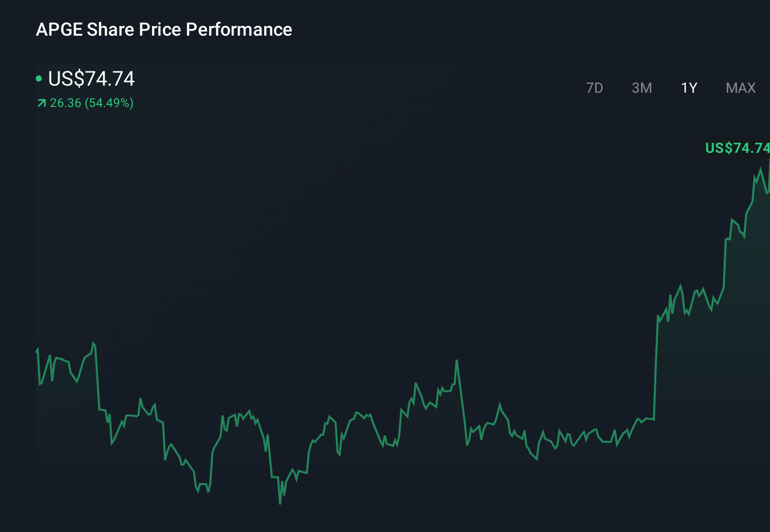Select the 7D time range
Screen dimensions: 770x532
[x=595, y=88]
